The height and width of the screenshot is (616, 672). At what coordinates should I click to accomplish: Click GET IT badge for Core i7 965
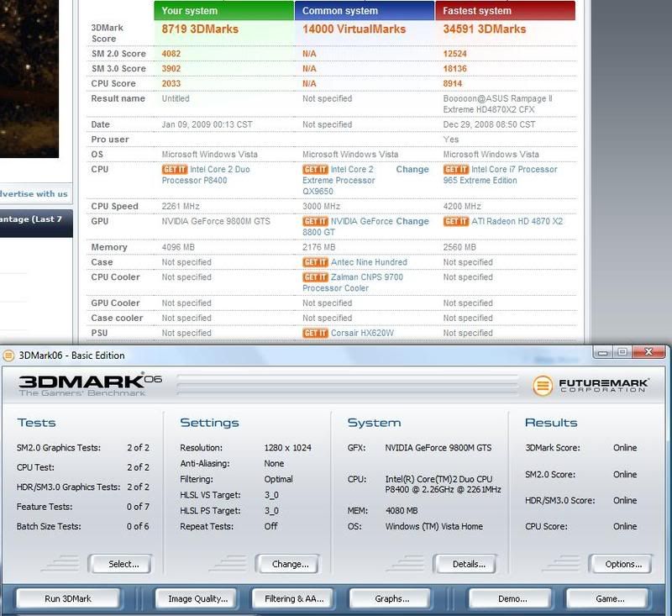(x=456, y=169)
